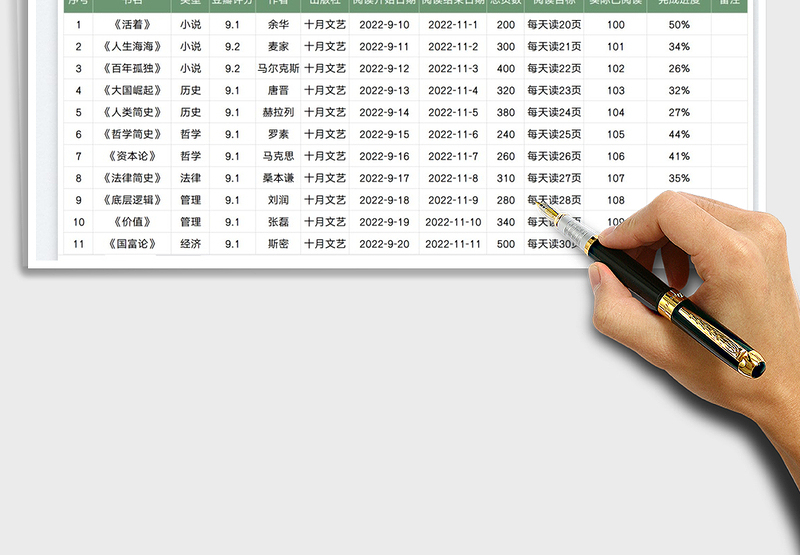Click the 《国富论》 book title cell
800x555 pixels.
point(132,244)
